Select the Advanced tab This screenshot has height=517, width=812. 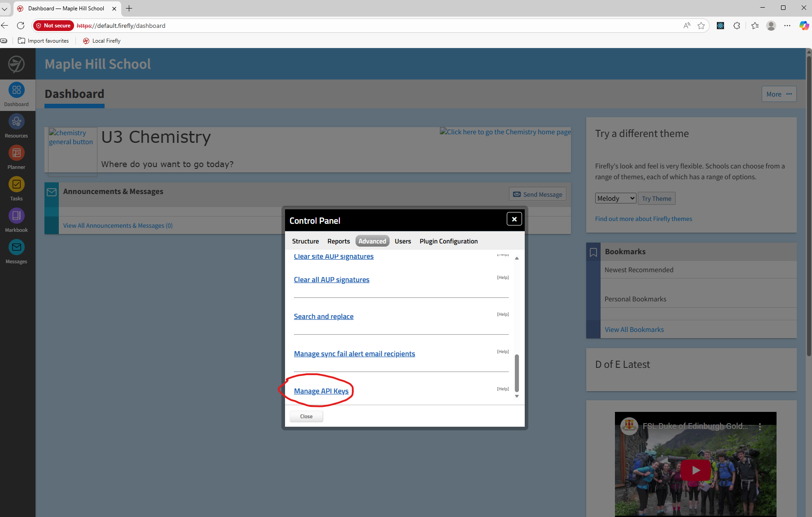point(372,241)
